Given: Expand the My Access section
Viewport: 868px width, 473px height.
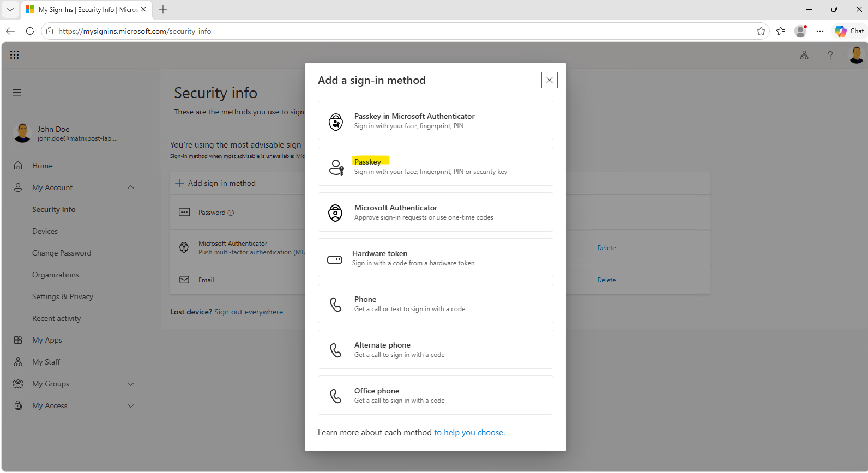Looking at the screenshot, I should click(x=131, y=405).
